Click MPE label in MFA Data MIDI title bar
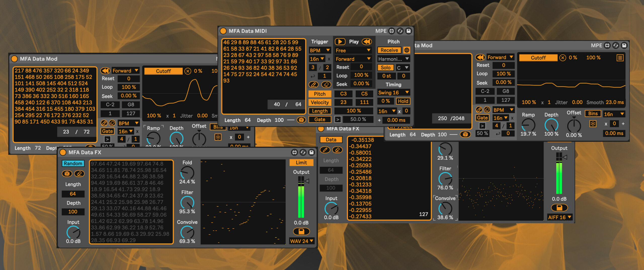The width and height of the screenshot is (644, 270). [381, 31]
